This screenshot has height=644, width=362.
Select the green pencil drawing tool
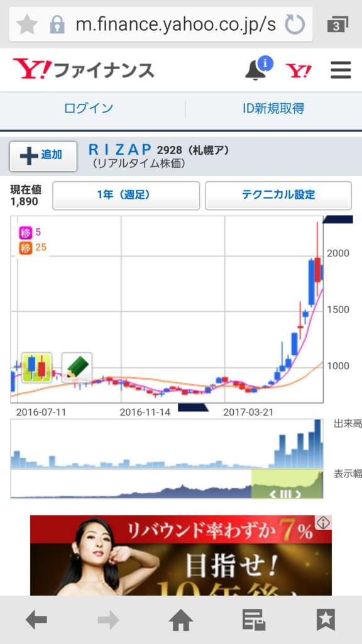click(x=77, y=367)
